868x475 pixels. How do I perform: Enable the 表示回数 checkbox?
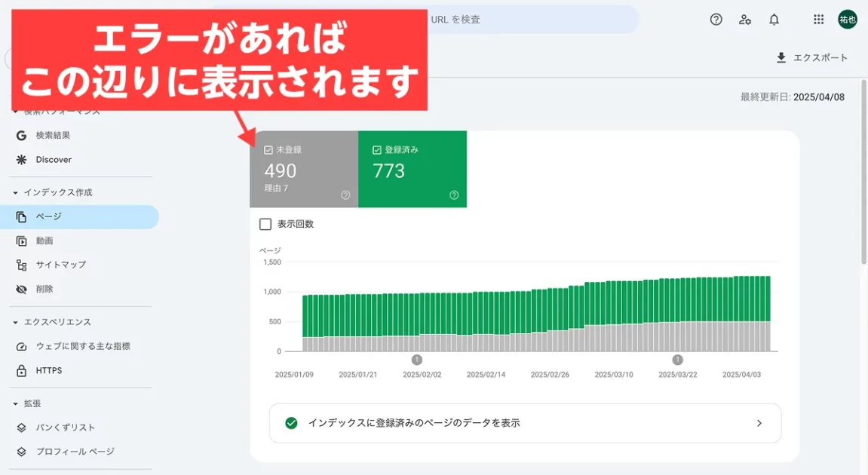point(265,224)
